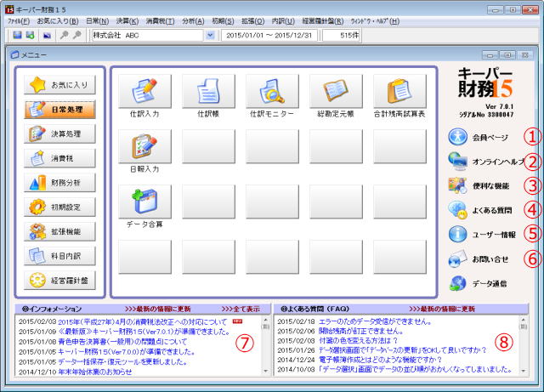Open the 分析(A) menu
The image size is (544, 392).
tap(193, 21)
